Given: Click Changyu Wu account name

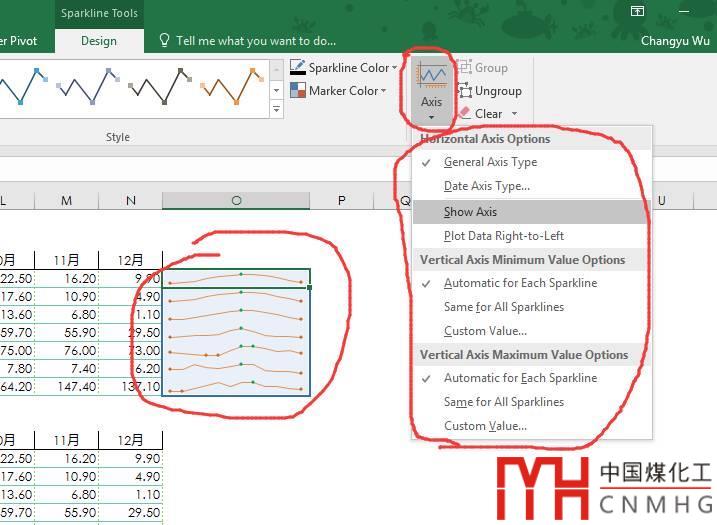Looking at the screenshot, I should 676,41.
